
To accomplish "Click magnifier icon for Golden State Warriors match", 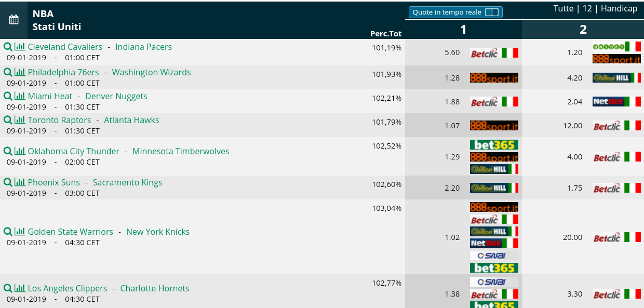I will pos(8,232).
